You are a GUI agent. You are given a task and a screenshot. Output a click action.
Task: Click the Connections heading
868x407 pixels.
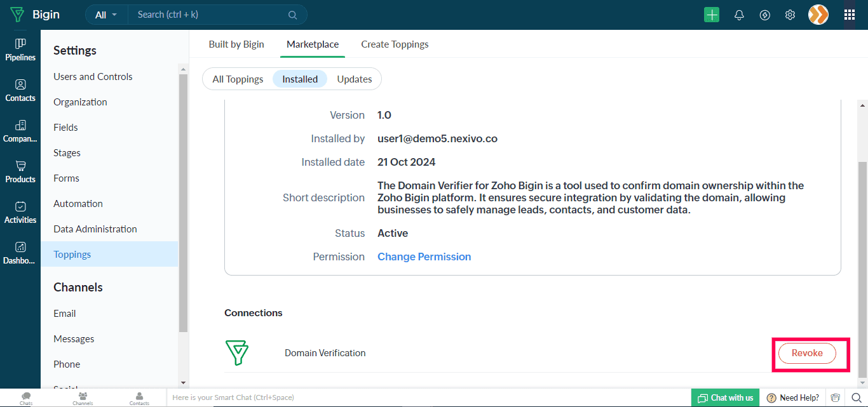click(254, 312)
